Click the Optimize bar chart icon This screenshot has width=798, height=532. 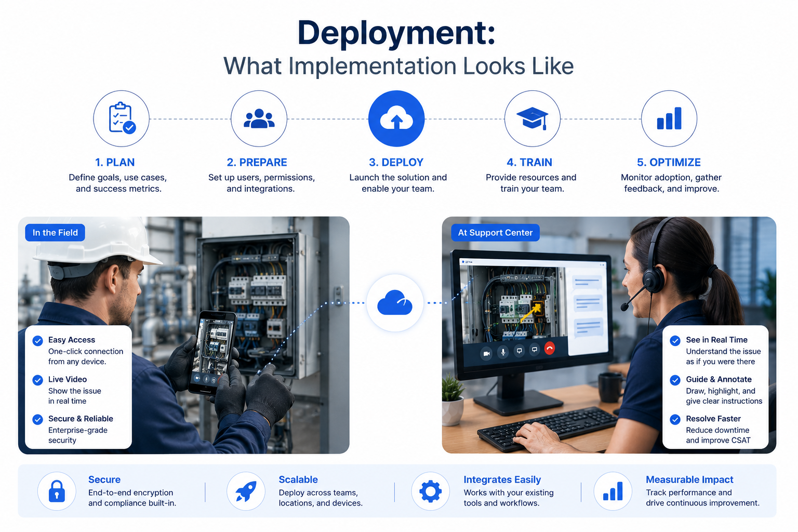(669, 118)
